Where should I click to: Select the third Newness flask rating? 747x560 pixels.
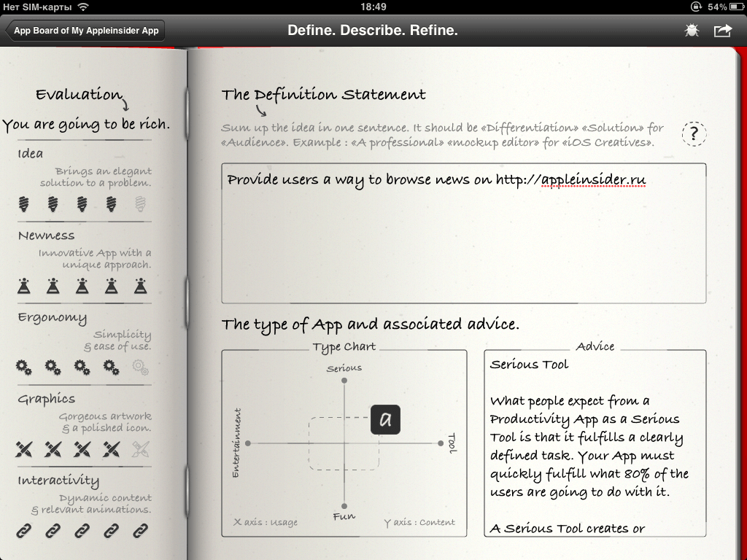pyautogui.click(x=82, y=286)
